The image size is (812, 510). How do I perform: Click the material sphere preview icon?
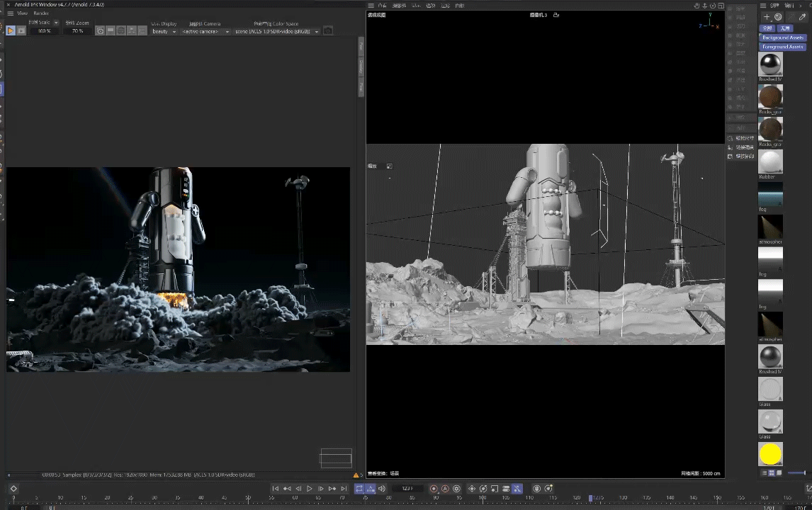778,17
